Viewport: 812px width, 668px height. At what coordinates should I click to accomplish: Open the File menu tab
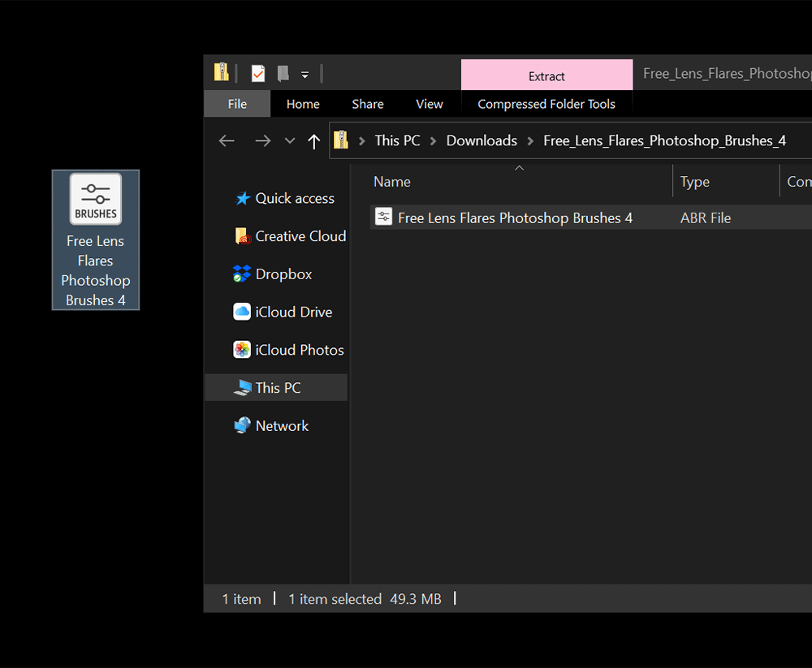pos(237,104)
